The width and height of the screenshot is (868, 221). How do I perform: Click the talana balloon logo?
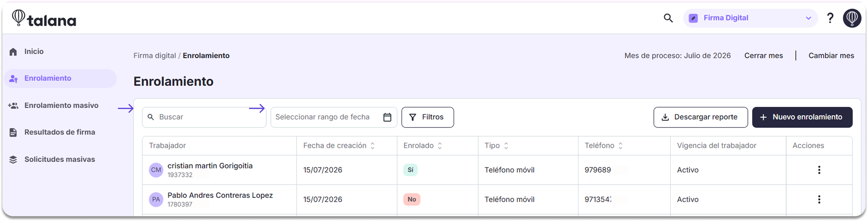click(44, 18)
